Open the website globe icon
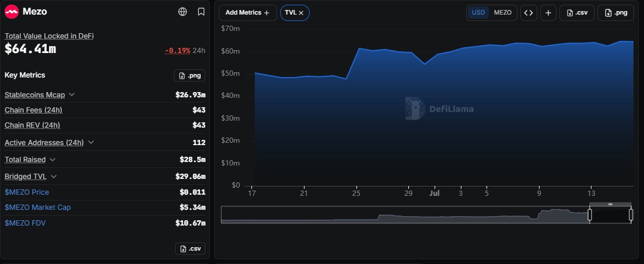 pos(183,12)
